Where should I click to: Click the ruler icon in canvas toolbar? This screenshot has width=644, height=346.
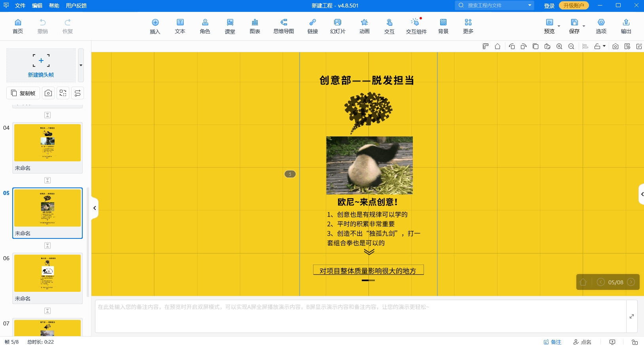tap(486, 47)
